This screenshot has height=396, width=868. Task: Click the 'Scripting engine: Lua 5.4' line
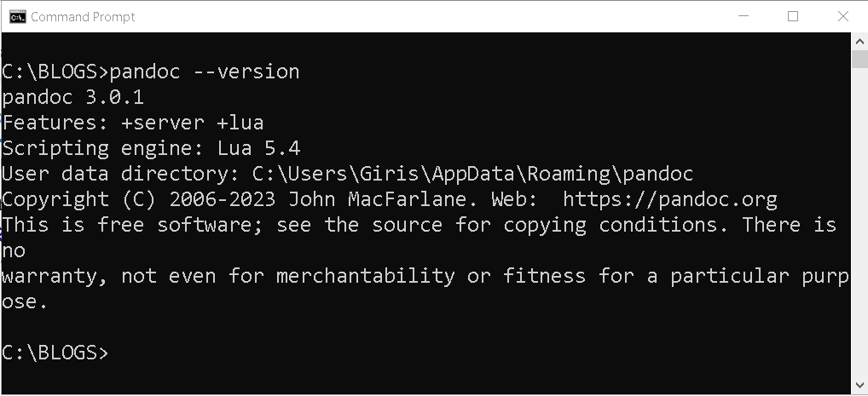click(151, 148)
